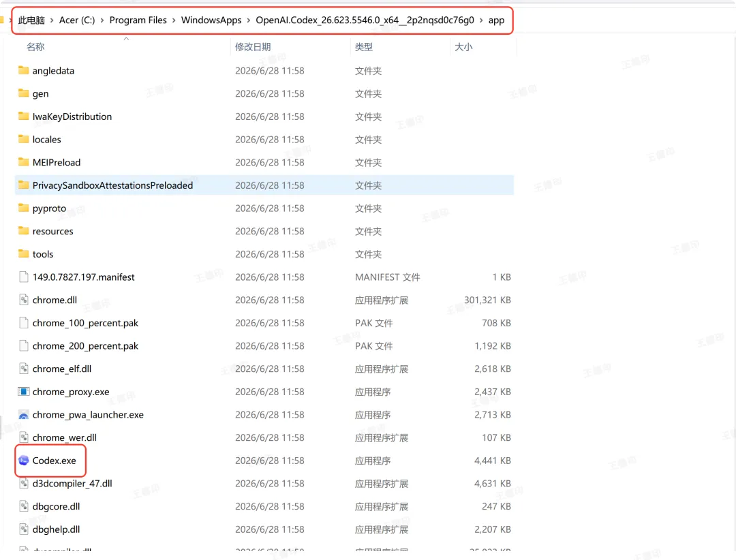736x560 pixels.
Task: Select the chrome.dll file icon
Action: click(x=23, y=300)
